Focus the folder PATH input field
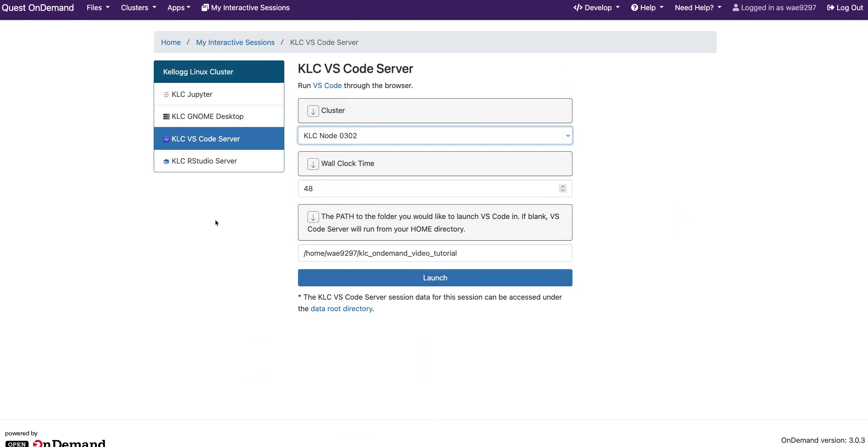Viewport: 868px width, 447px height. coord(435,253)
